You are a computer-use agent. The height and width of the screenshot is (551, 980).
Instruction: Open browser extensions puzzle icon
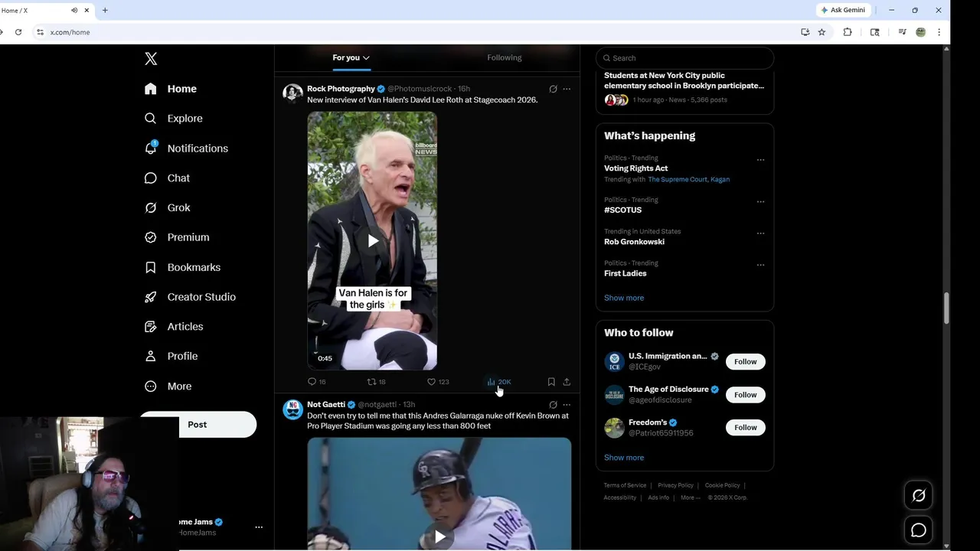(848, 32)
